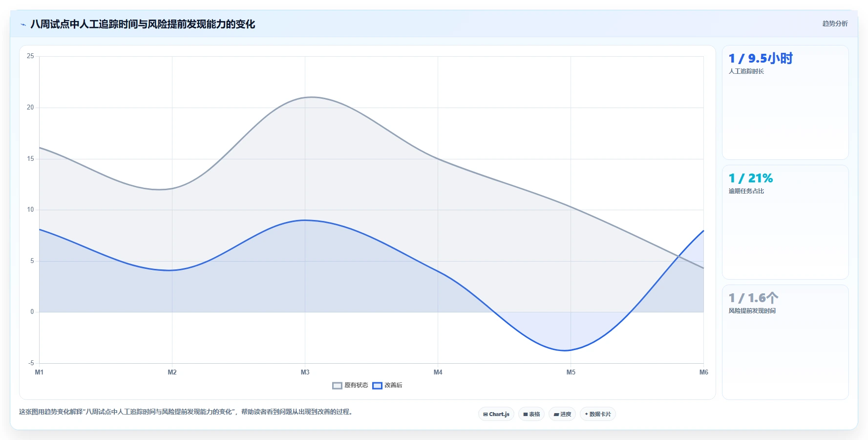Click the M2 x-axis label
The height and width of the screenshot is (440, 868).
coord(172,372)
